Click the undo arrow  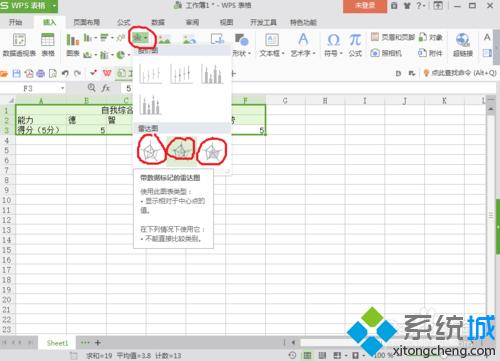click(65, 73)
